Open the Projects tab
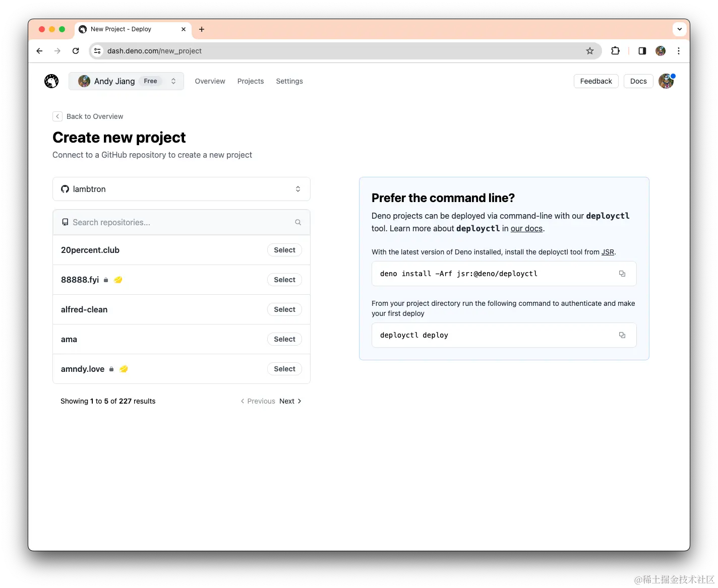 [251, 81]
